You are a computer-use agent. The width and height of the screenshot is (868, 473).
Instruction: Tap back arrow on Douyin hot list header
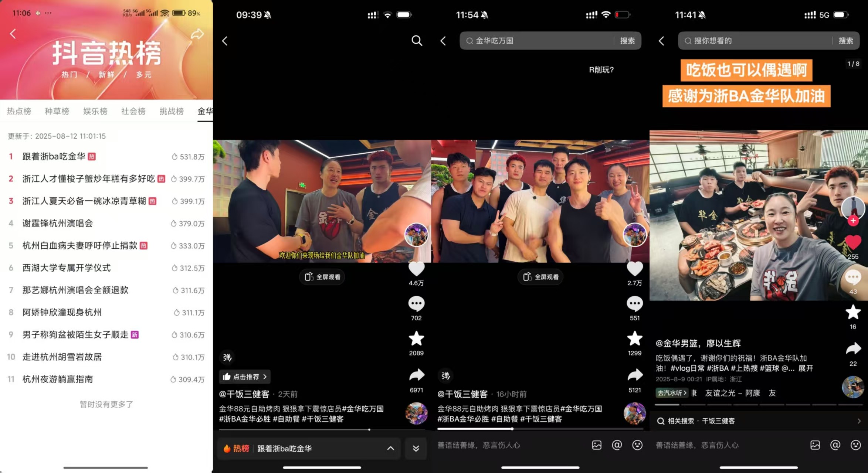pyautogui.click(x=13, y=34)
